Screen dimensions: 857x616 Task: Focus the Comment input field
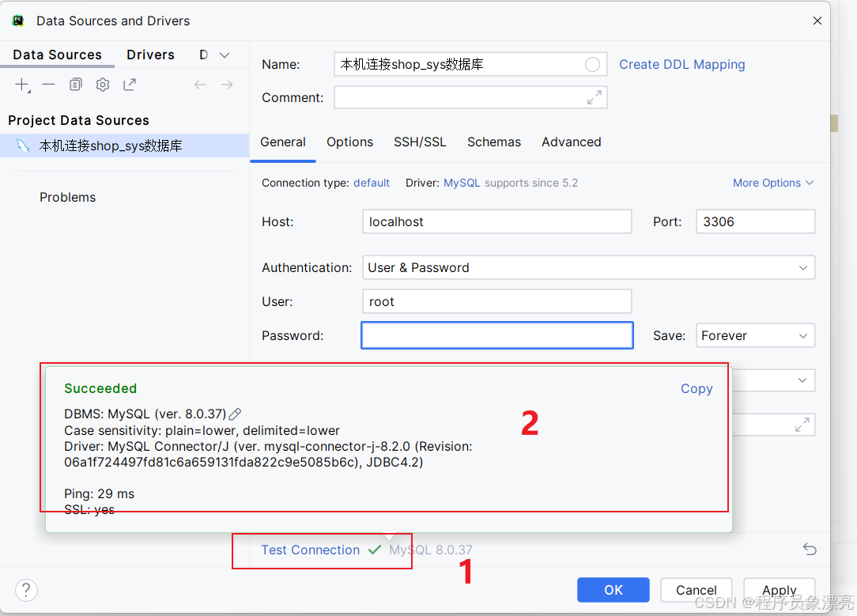tap(470, 97)
